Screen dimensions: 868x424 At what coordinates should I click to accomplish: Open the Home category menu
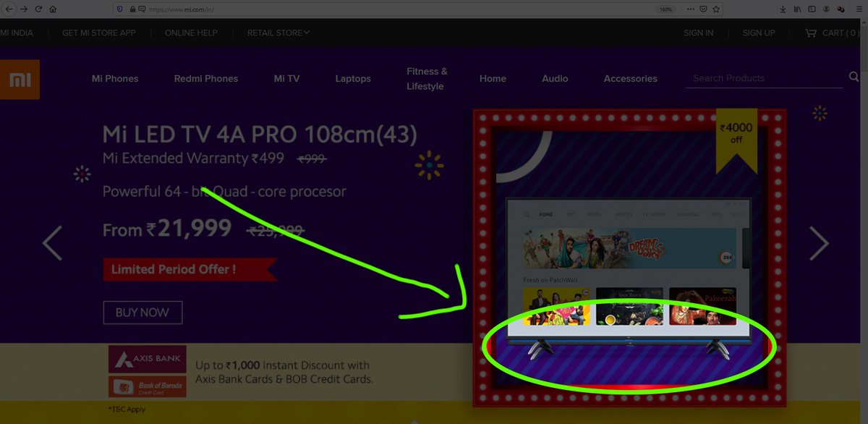click(493, 78)
